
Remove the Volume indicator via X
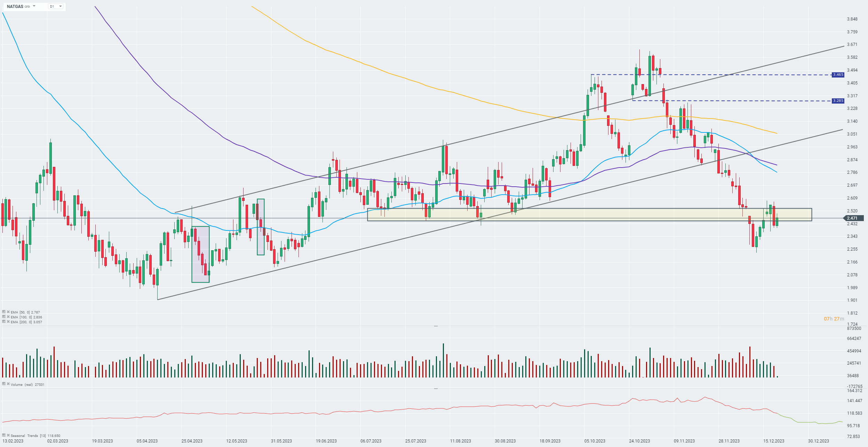[8, 384]
